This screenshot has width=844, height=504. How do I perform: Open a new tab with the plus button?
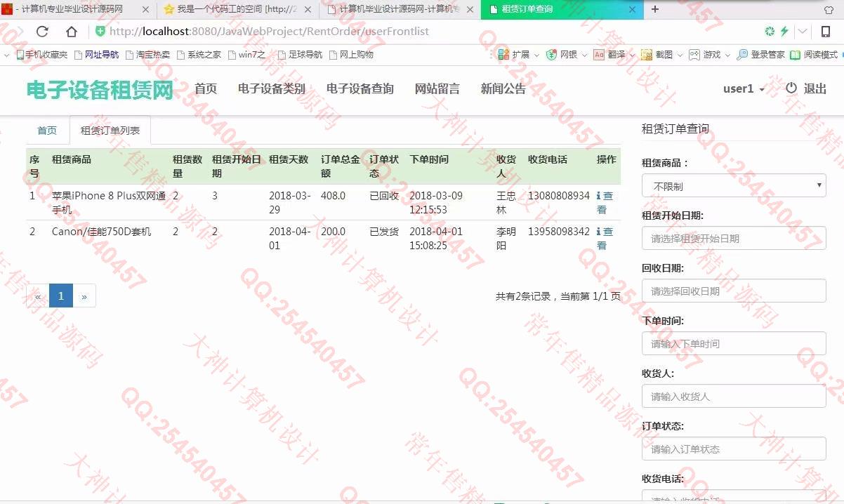coord(655,9)
